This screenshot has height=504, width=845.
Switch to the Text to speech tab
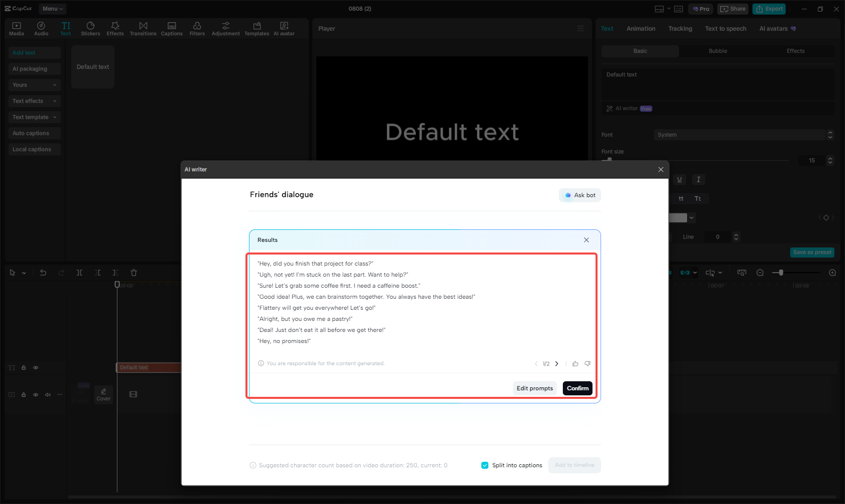(726, 29)
